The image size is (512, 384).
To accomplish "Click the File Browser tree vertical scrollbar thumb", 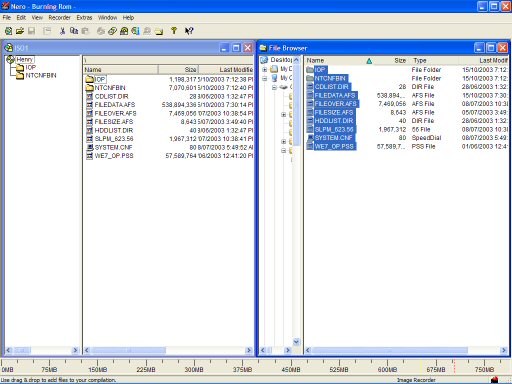I will click(x=296, y=105).
